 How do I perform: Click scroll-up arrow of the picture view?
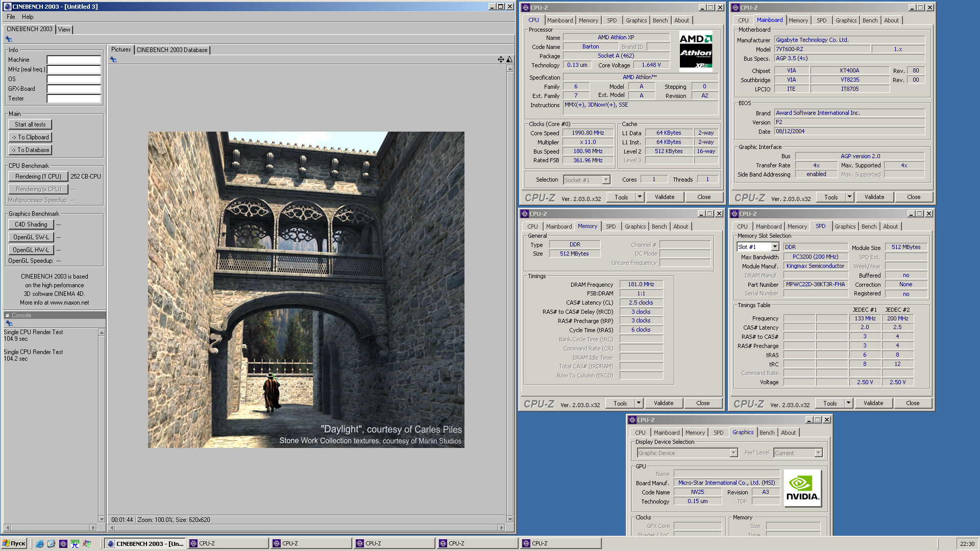509,69
